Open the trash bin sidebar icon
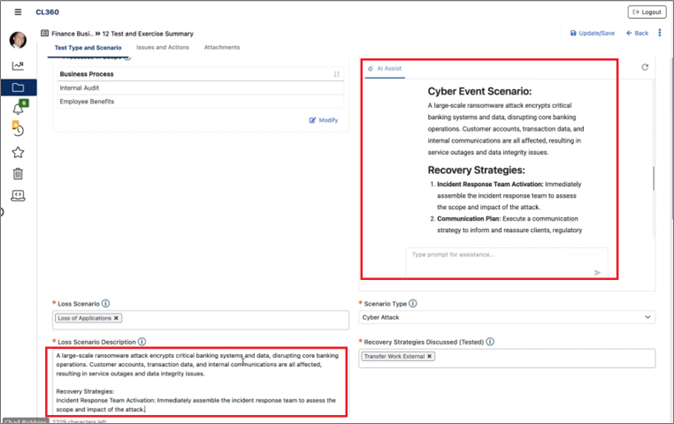674x424 pixels. 18,174
